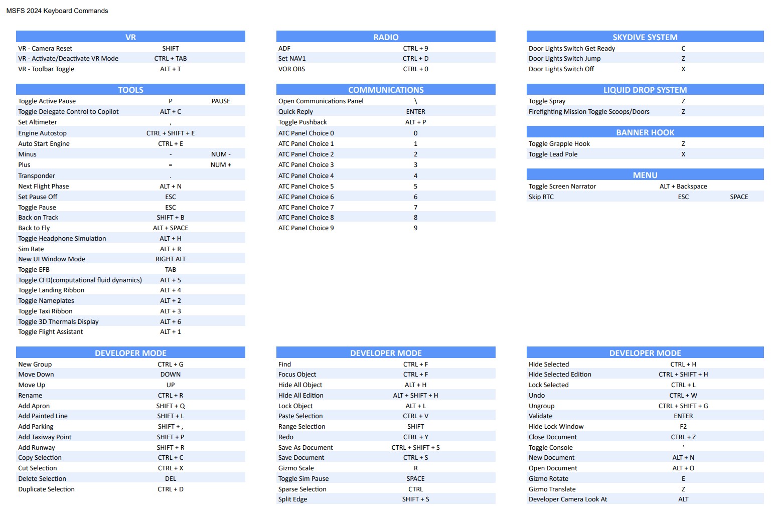
Task: Click 'RIGHT ALT' New UI Window Mode shortcut
Action: coord(171,259)
